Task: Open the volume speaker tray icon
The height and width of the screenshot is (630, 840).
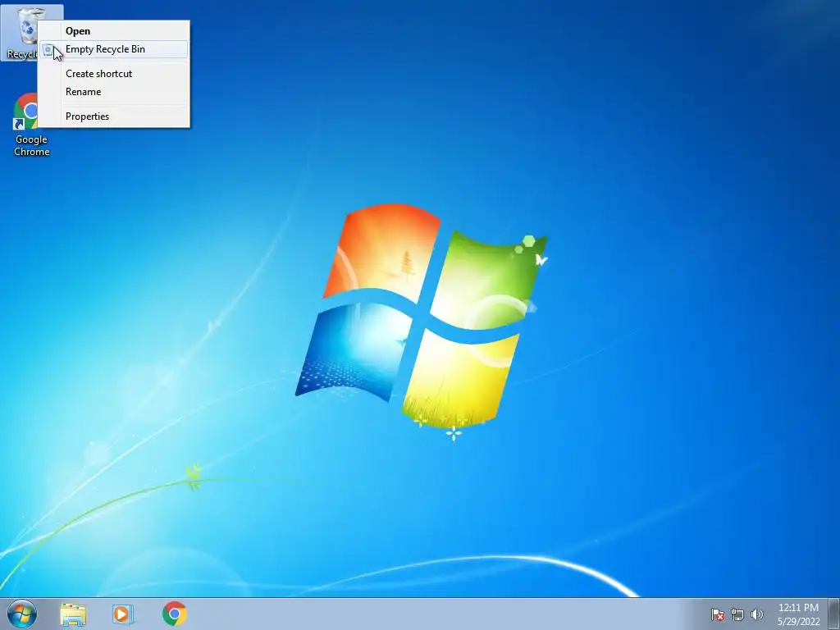Action: click(757, 614)
